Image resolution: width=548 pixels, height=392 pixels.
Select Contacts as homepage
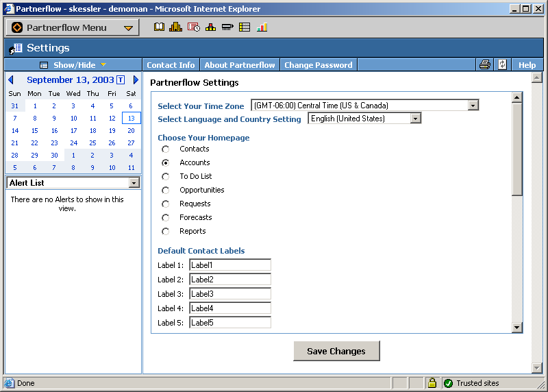pyautogui.click(x=165, y=149)
